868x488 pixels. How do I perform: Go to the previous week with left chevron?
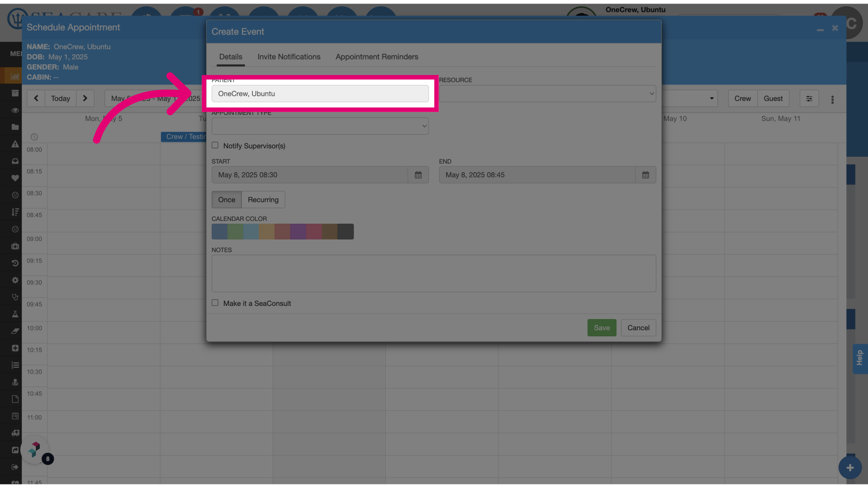(x=36, y=99)
